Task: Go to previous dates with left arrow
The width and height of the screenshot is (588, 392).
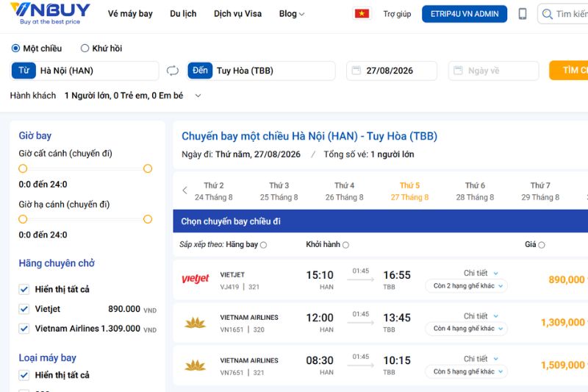Action: (184, 190)
